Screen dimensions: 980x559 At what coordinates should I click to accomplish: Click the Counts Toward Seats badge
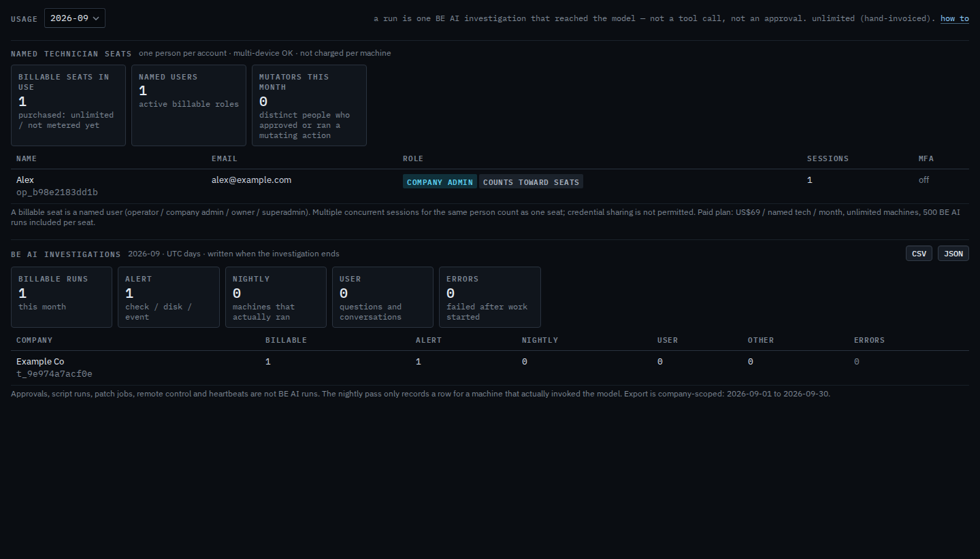(x=531, y=182)
